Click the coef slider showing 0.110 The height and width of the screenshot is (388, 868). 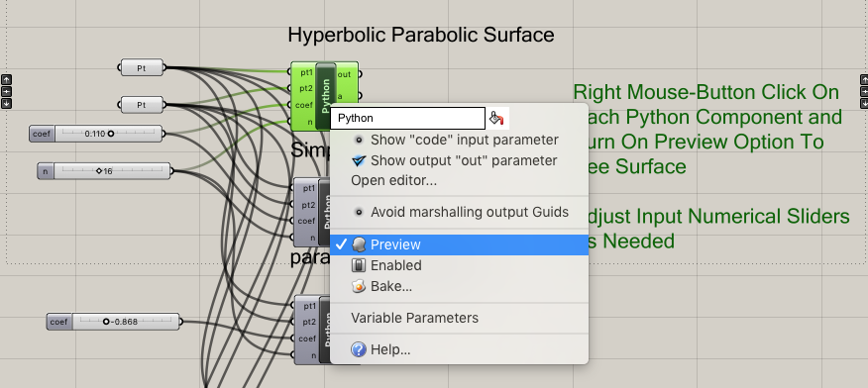pos(96,134)
